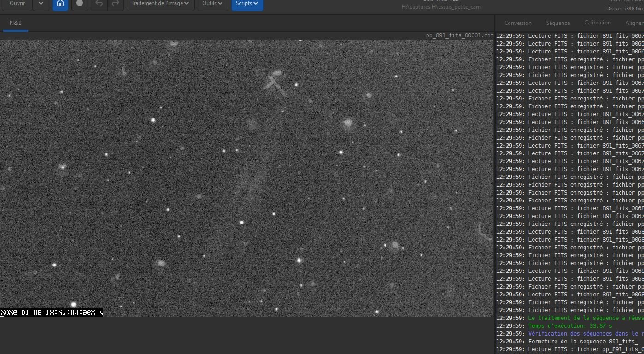
Task: Switch to the Conversion tab
Action: 518,23
